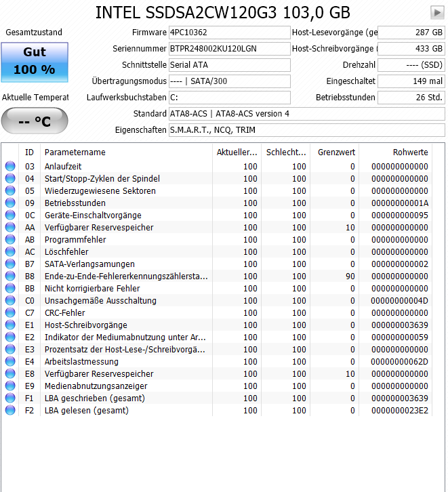This screenshot has width=448, height=492.
Task: Click the Eingeschaltet value 149 mal
Action: [x=411, y=81]
